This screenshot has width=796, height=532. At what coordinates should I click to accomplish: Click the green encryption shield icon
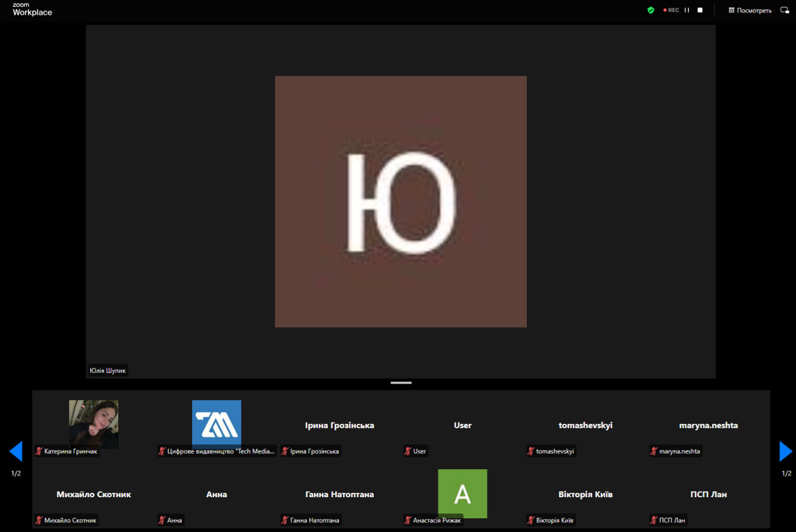pyautogui.click(x=650, y=10)
